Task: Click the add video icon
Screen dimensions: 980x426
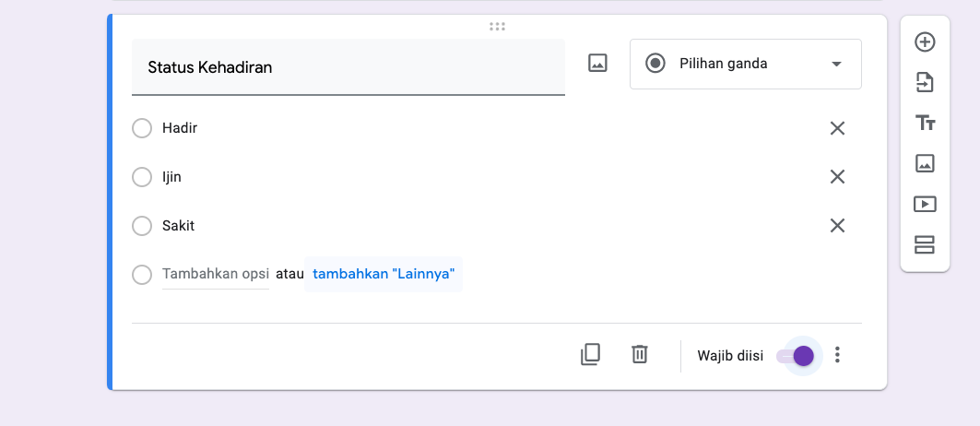Action: pyautogui.click(x=925, y=204)
